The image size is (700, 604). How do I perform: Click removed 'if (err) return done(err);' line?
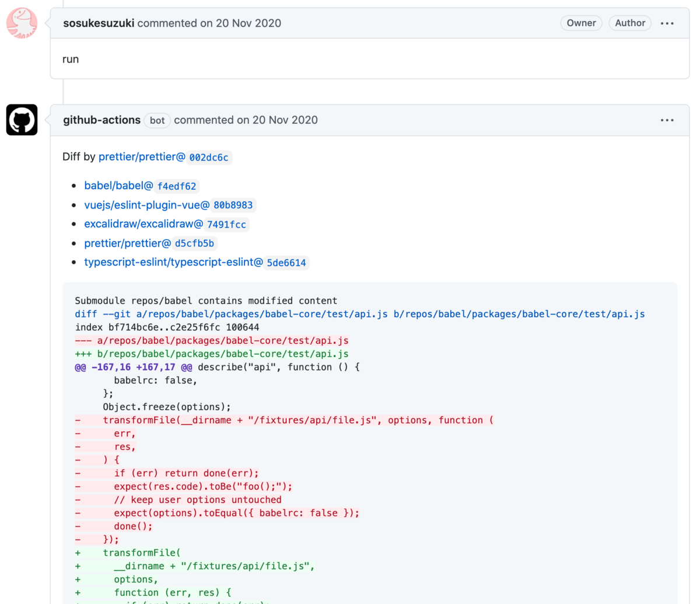pos(167,473)
